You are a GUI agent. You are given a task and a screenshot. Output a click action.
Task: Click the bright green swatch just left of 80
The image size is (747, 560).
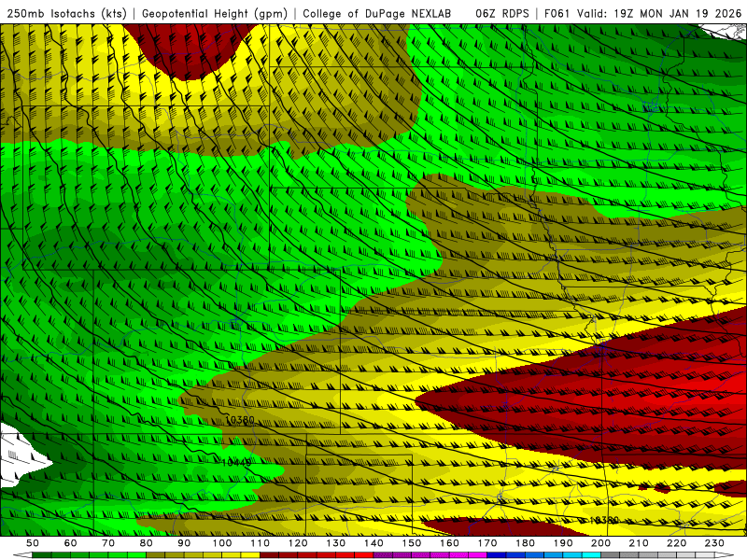[x=136, y=555]
